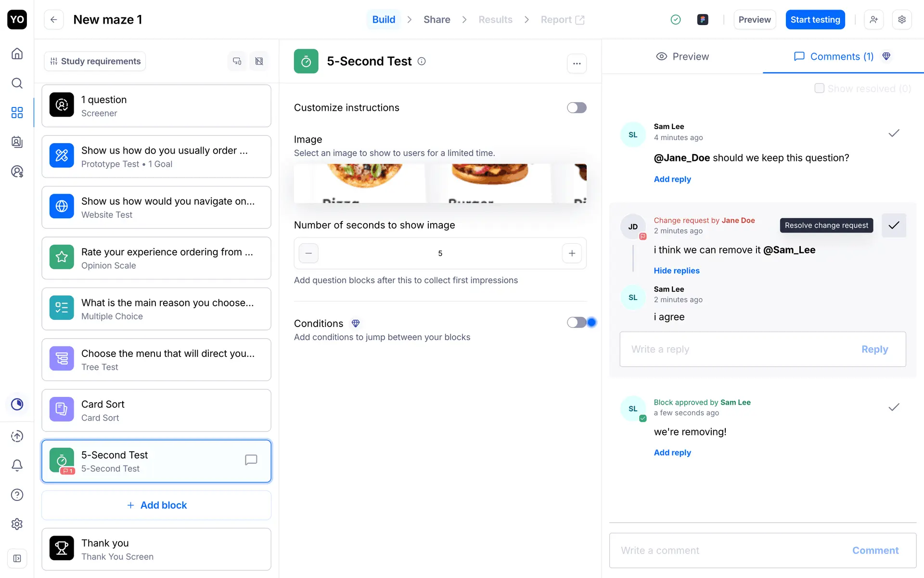Screen dimensions: 924x578
Task: Click the info icon beside 5-Second Test title
Action: coord(422,61)
